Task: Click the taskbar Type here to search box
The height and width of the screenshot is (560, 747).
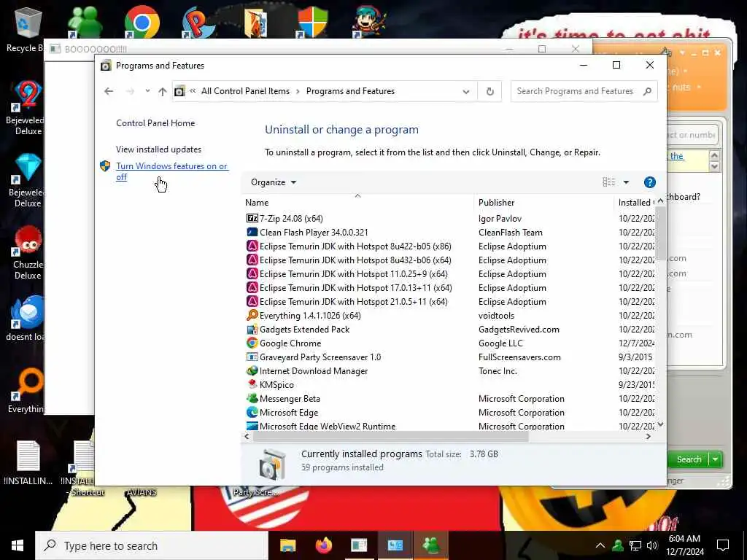Action: [152, 545]
